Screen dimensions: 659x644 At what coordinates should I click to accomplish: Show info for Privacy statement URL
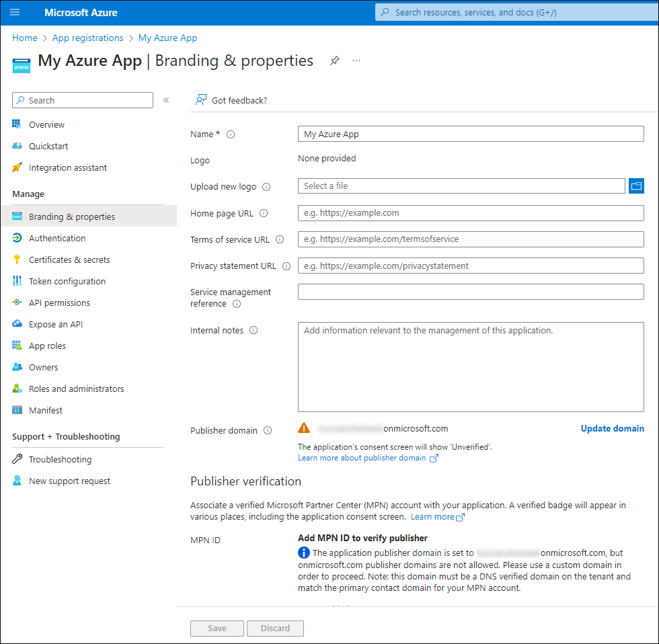pos(286,266)
